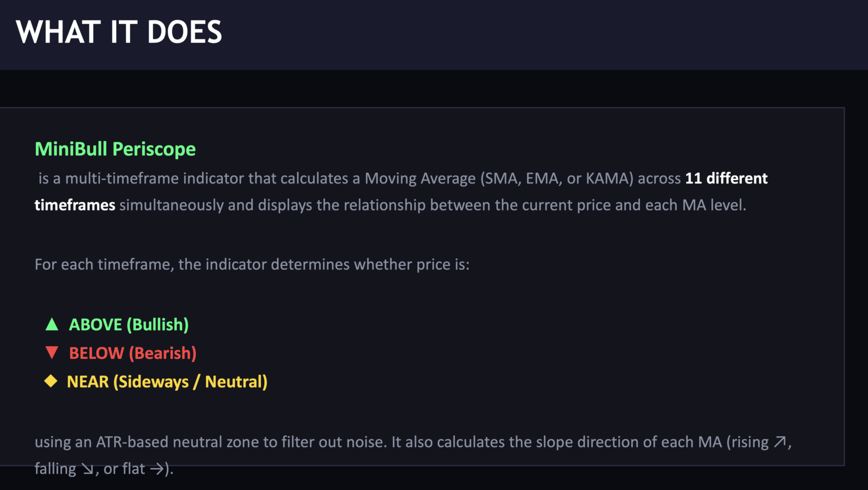The width and height of the screenshot is (868, 490).
Task: Select the MiniBull Periscope heading
Action: click(x=115, y=149)
